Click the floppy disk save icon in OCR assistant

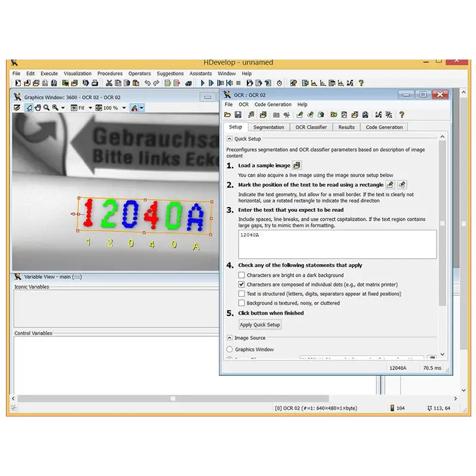(238, 114)
